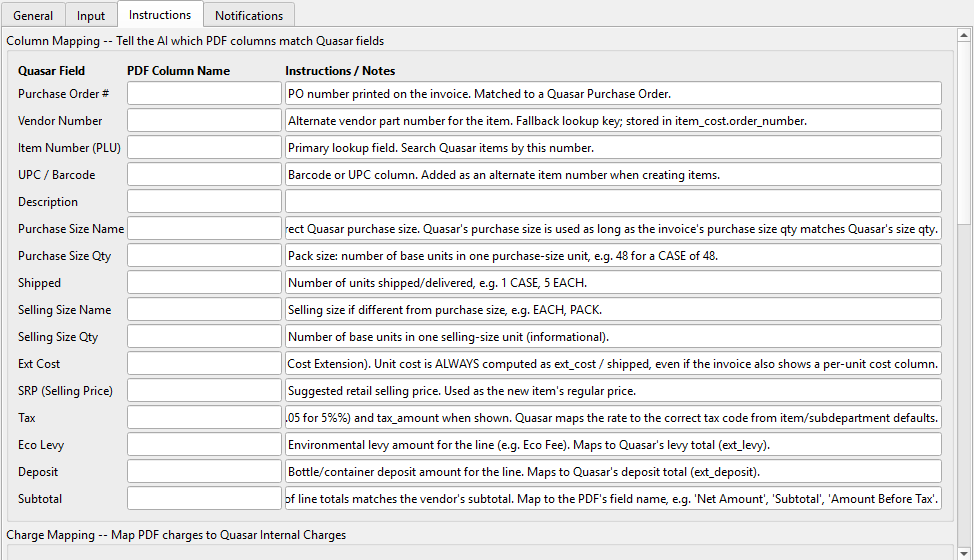This screenshot has height=560, width=974.
Task: Click the SRP (Selling Price) PDF column field
Action: point(204,391)
